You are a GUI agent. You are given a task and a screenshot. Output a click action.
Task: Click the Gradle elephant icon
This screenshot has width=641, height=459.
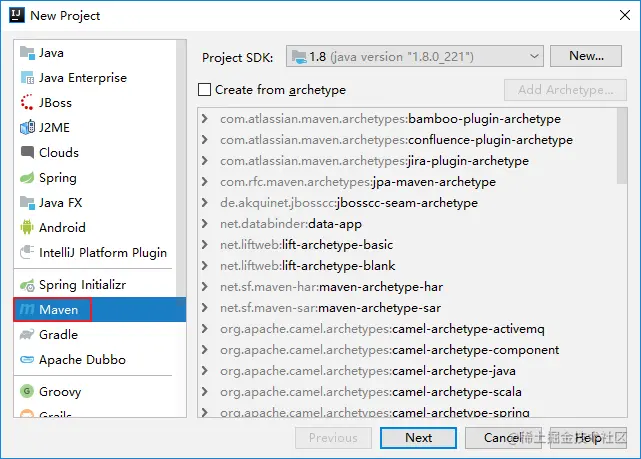[x=27, y=334]
